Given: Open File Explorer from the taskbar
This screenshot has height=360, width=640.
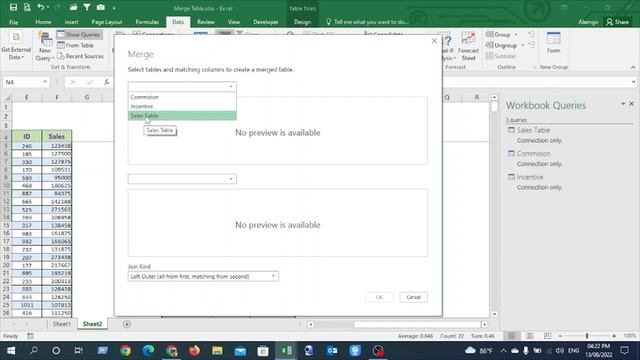Looking at the screenshot, I should (217, 351).
